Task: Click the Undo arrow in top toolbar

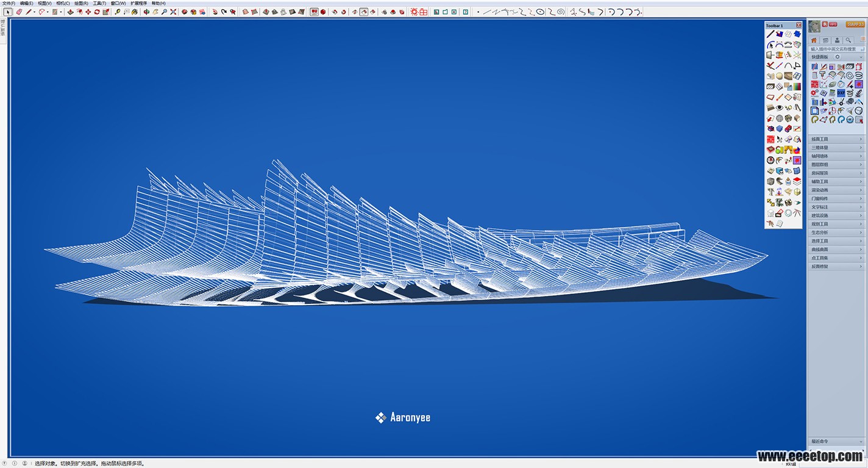Action: (215, 12)
